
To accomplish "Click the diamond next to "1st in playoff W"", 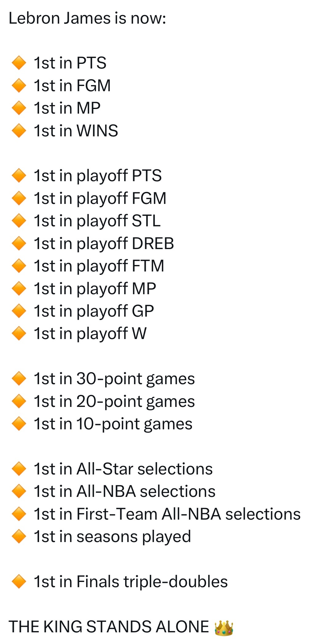I will click(x=19, y=334).
